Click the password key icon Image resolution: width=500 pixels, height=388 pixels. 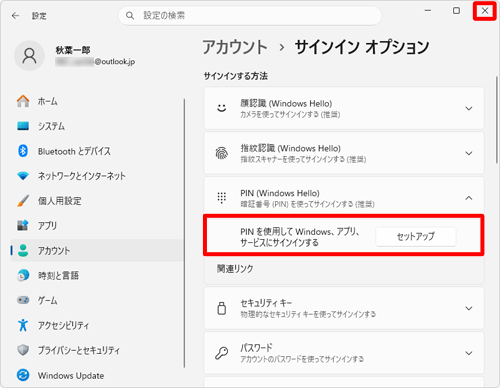(x=222, y=353)
